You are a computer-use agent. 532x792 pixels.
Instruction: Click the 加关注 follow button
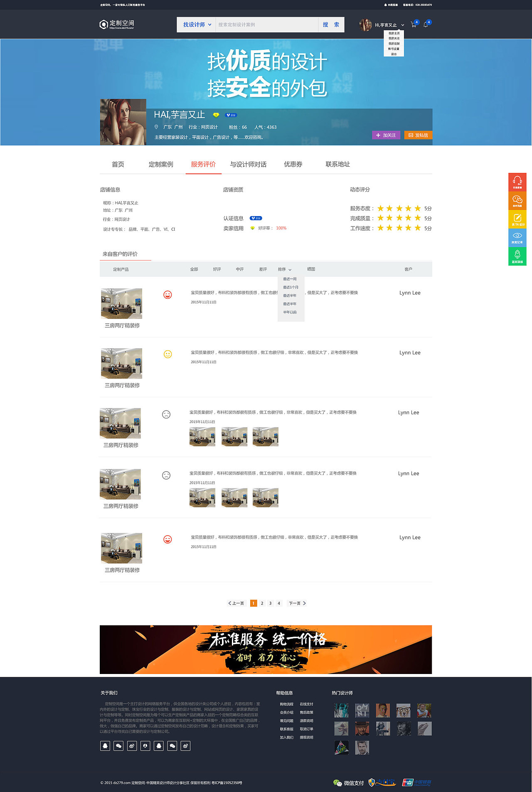tap(386, 135)
